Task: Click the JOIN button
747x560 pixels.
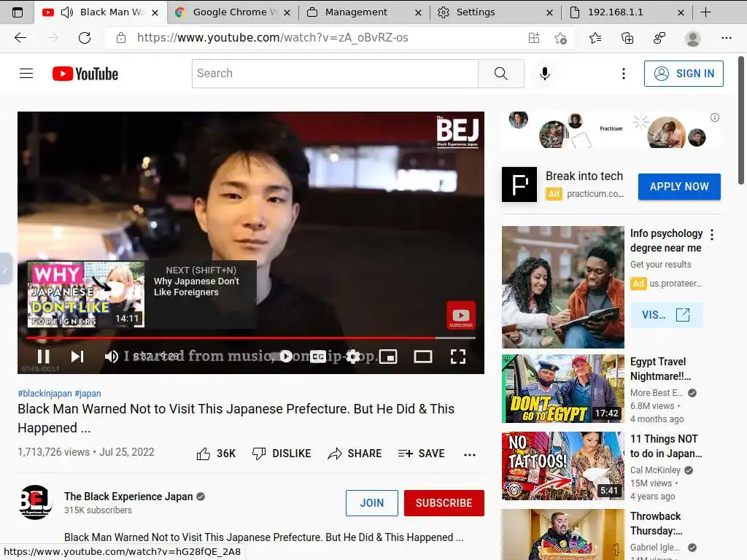Action: 371,503
